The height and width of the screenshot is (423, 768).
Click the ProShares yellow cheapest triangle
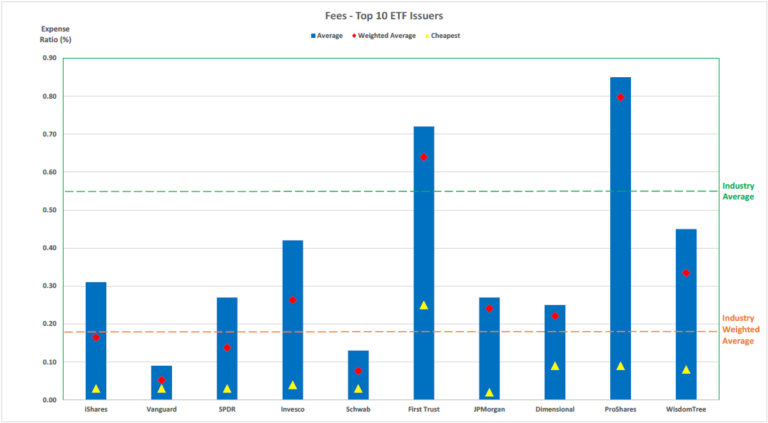[621, 366]
